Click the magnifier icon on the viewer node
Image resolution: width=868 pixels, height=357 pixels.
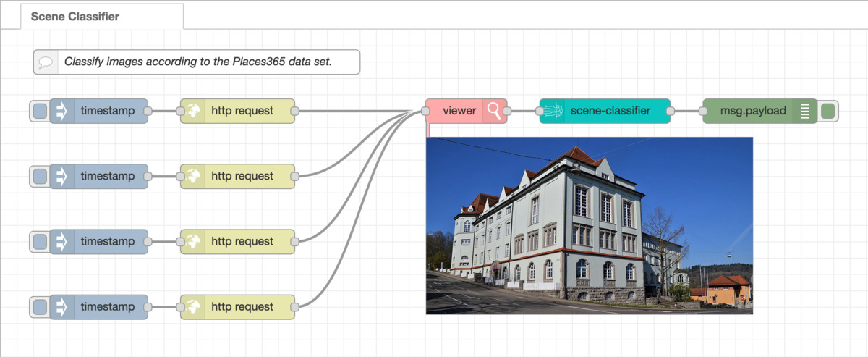494,111
